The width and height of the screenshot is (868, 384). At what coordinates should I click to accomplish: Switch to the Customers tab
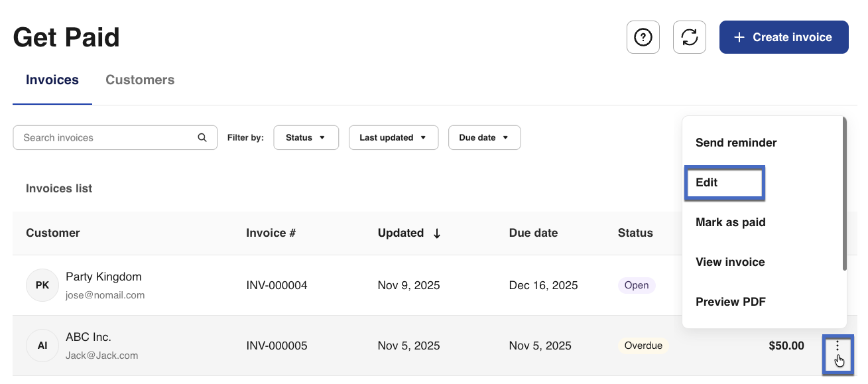[140, 80]
